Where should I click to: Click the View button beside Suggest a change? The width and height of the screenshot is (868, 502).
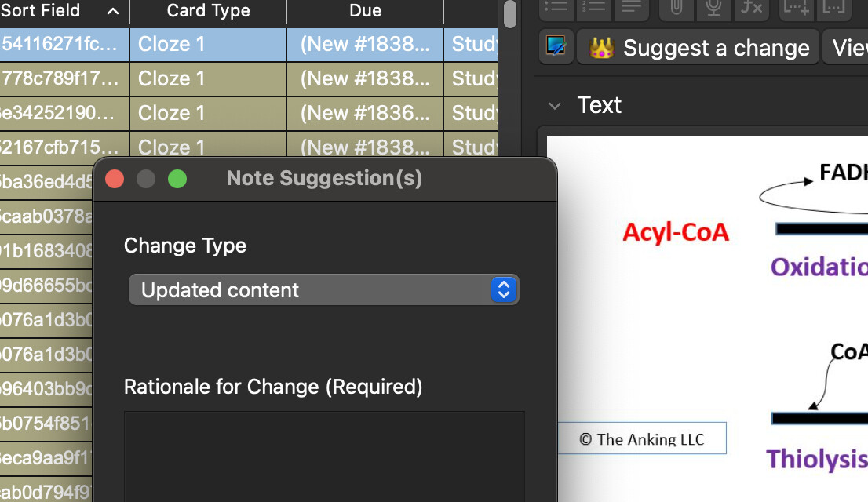point(849,48)
